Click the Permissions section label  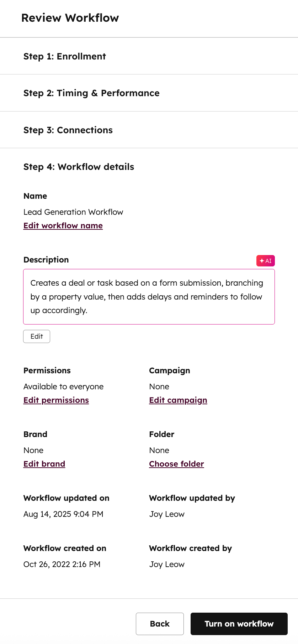click(47, 370)
